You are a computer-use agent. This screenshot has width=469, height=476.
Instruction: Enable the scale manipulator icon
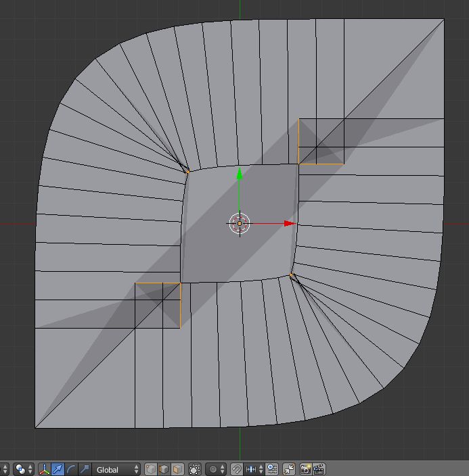click(x=85, y=469)
